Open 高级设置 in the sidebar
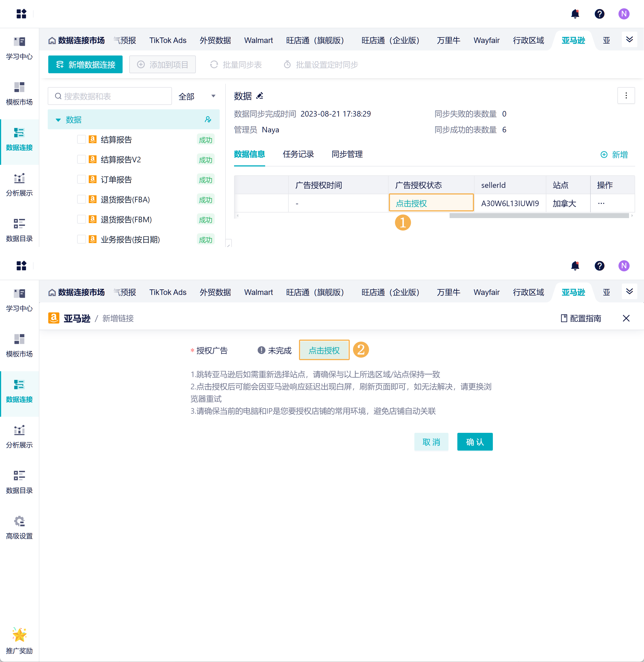644x662 pixels. coord(19,527)
